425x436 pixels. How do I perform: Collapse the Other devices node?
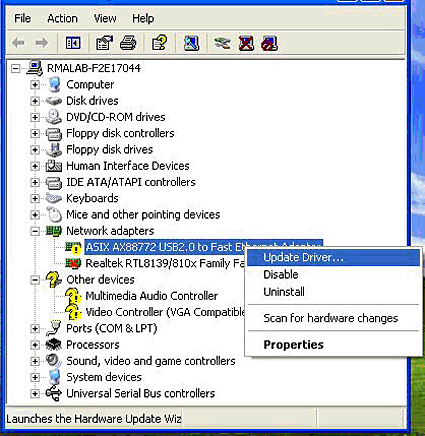[x=35, y=280]
